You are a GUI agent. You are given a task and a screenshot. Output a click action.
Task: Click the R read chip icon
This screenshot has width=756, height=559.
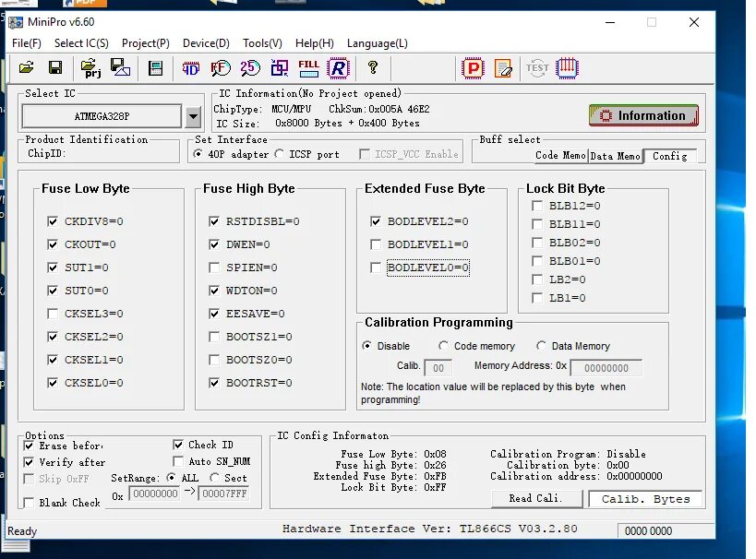click(338, 68)
